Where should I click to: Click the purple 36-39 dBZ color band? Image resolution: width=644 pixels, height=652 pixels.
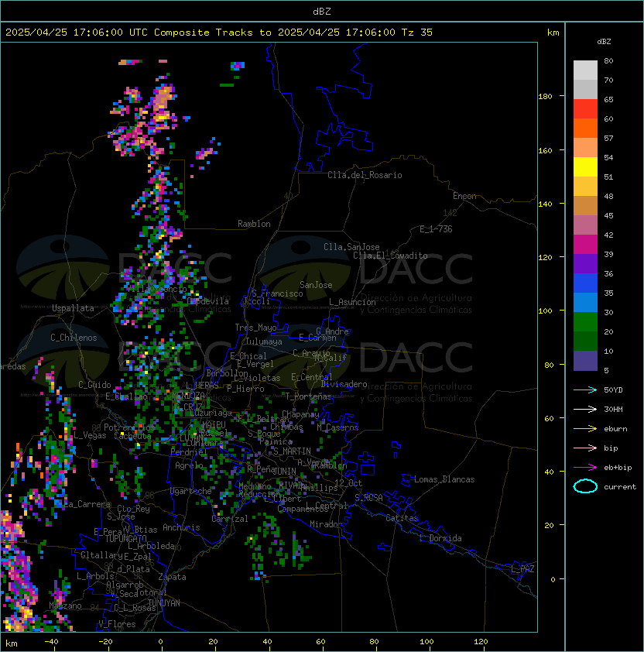(585, 263)
